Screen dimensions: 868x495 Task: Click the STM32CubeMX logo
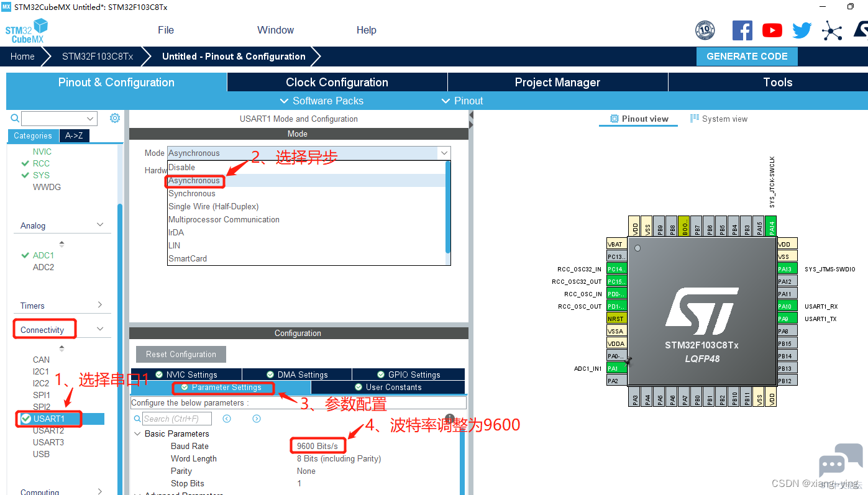point(27,30)
